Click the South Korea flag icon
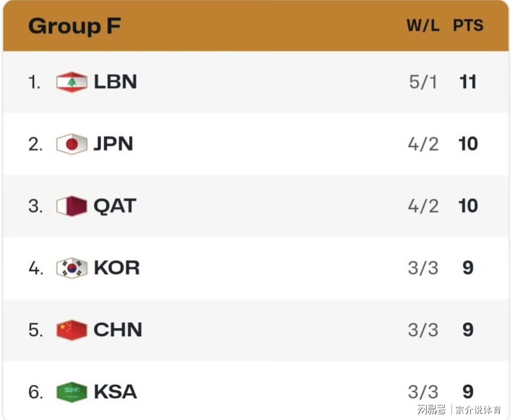The height and width of the screenshot is (420, 511). pos(72,268)
